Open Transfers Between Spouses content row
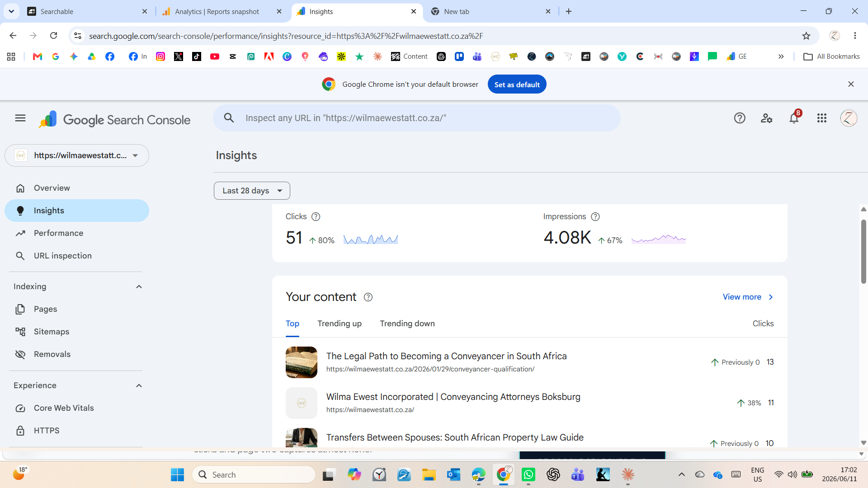 [529, 437]
